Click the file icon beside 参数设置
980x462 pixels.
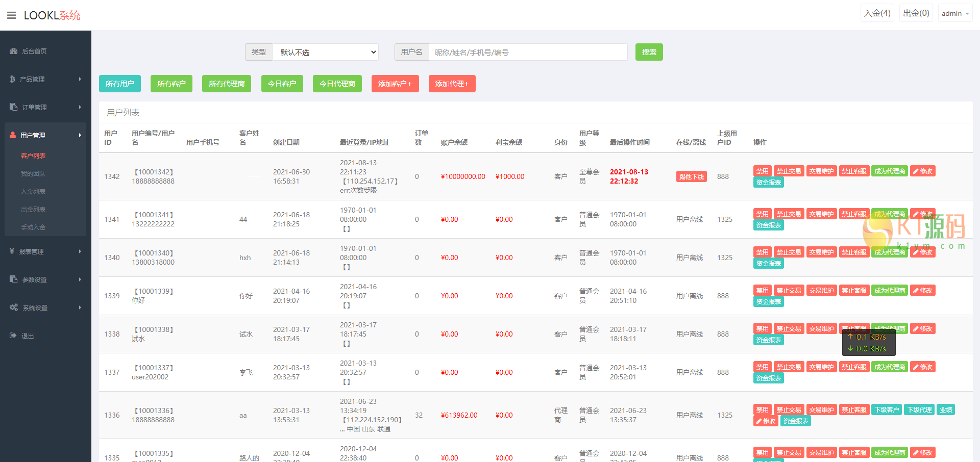tap(14, 279)
